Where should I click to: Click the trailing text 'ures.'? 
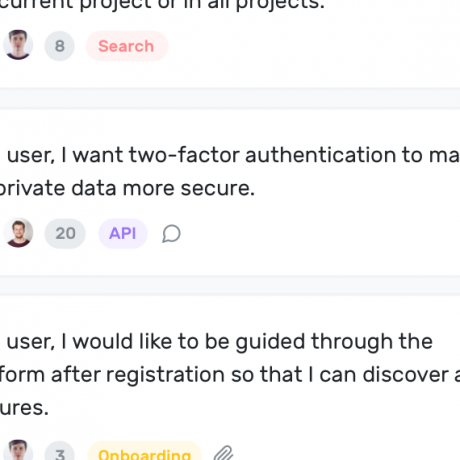(24, 408)
